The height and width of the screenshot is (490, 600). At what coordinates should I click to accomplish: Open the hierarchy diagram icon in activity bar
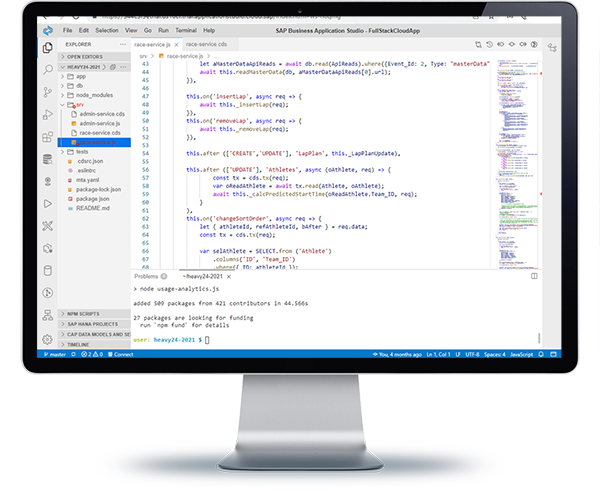[x=47, y=315]
